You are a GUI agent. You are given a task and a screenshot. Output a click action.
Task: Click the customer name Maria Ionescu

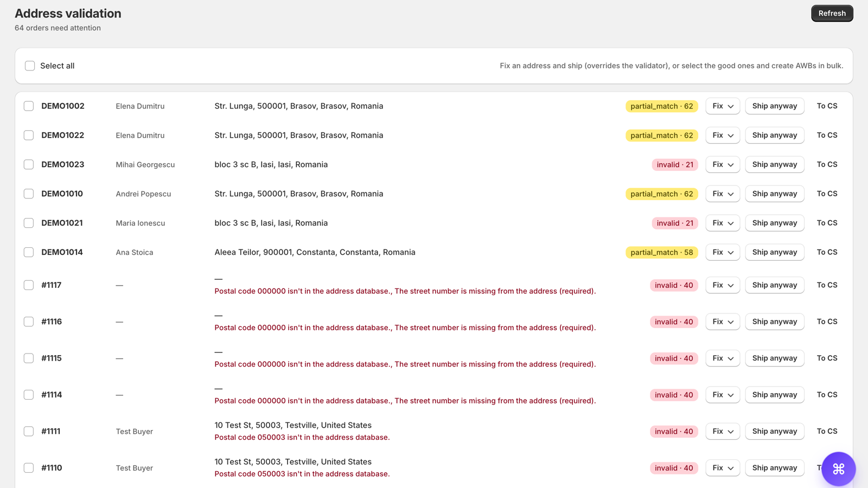click(140, 223)
